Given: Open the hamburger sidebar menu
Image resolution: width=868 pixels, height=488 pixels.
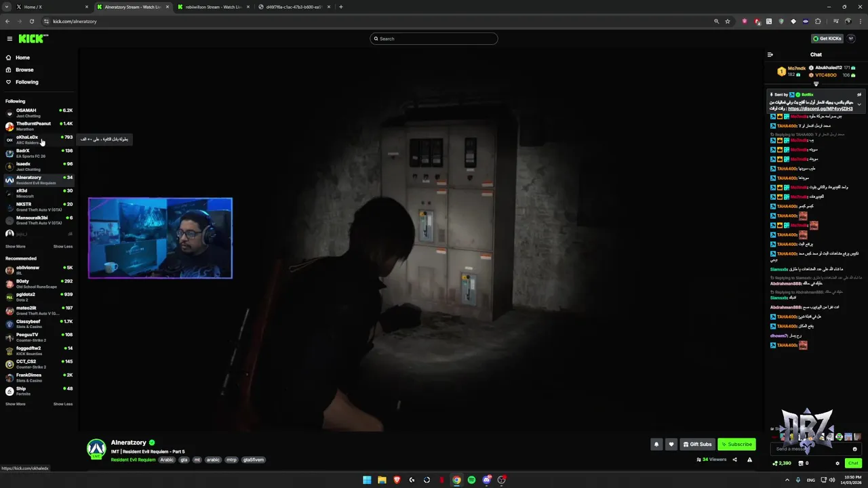Looking at the screenshot, I should coord(9,39).
